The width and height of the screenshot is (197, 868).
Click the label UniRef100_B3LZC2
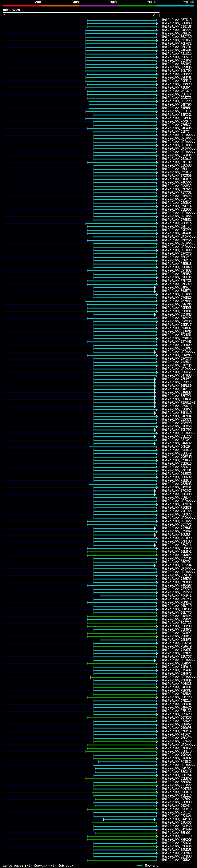[x=177, y=436]
